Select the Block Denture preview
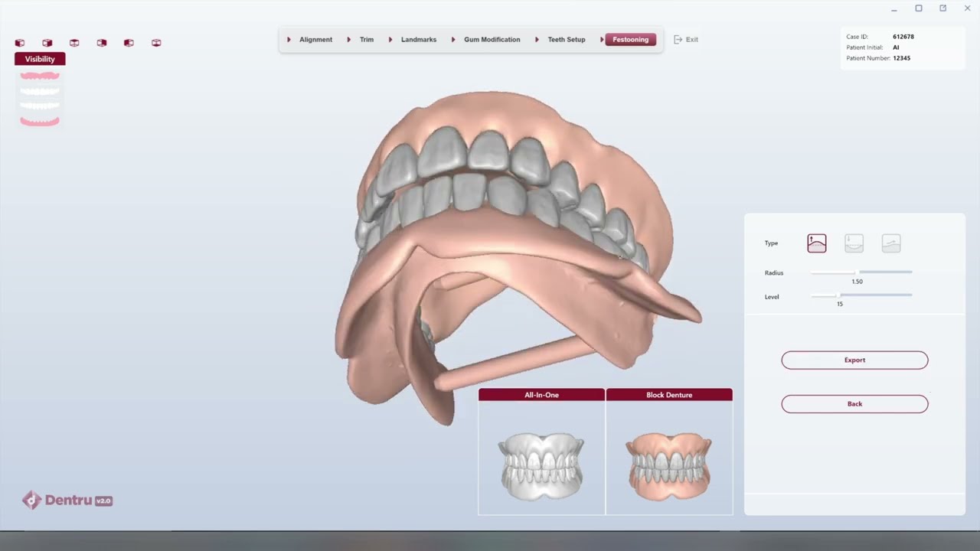The image size is (980, 551). pyautogui.click(x=669, y=452)
